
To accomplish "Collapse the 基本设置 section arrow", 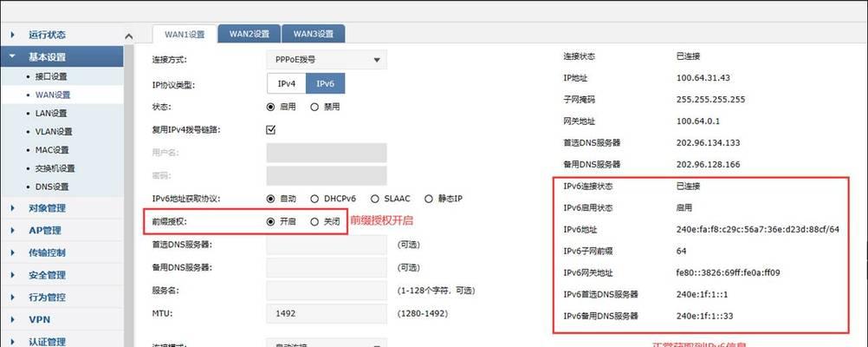I will [12, 56].
